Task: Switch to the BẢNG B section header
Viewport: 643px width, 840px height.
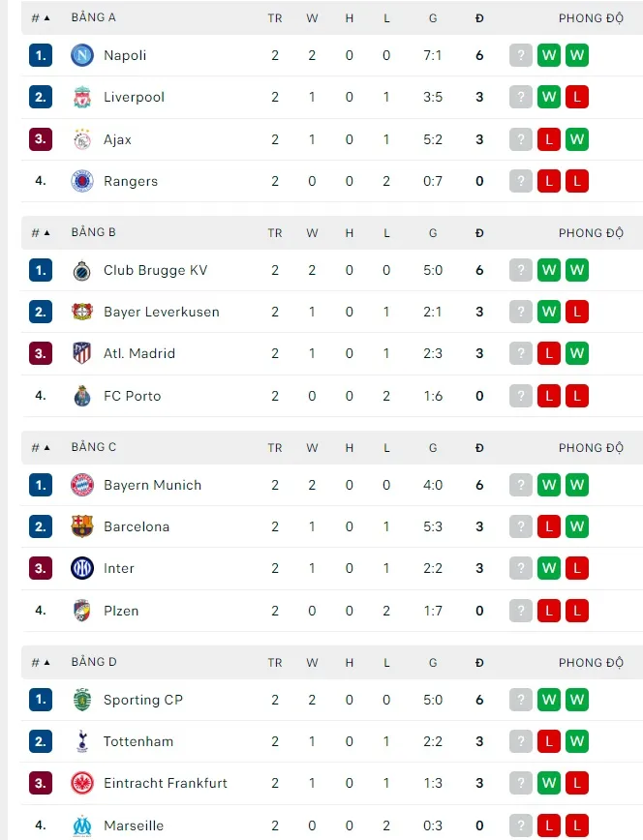Action: tap(93, 232)
